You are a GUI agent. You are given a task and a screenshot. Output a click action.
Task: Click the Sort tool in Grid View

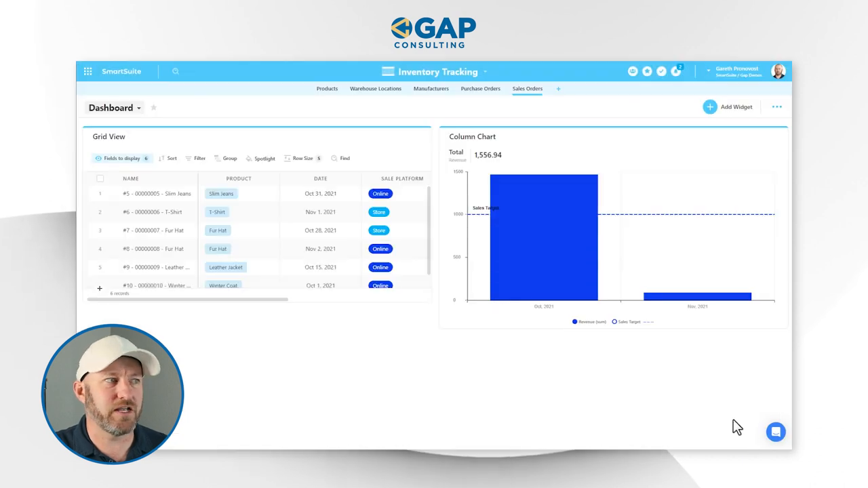[167, 159]
